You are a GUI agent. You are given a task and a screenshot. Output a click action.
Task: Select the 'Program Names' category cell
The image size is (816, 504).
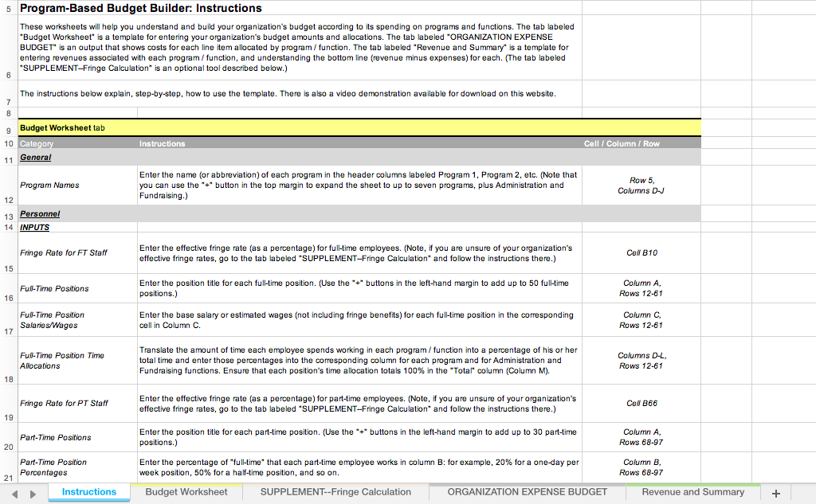pyautogui.click(x=76, y=185)
